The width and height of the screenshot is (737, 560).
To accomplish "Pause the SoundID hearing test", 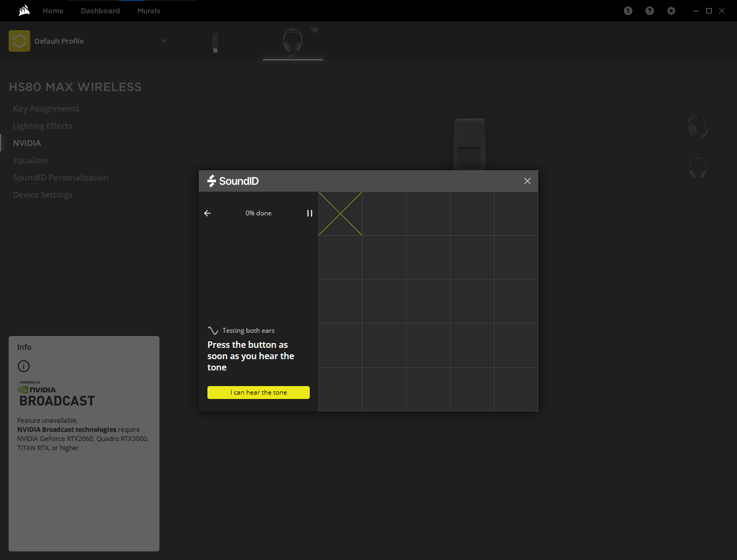I will (310, 213).
